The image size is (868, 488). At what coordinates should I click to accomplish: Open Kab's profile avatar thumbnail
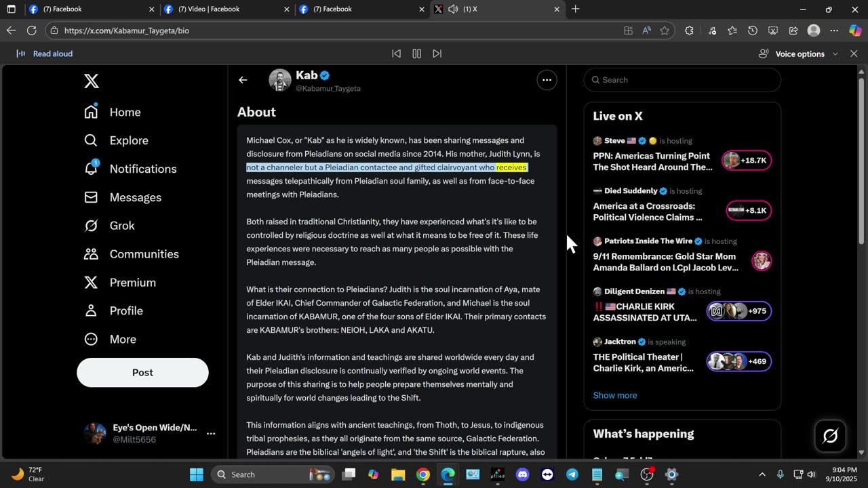(280, 80)
